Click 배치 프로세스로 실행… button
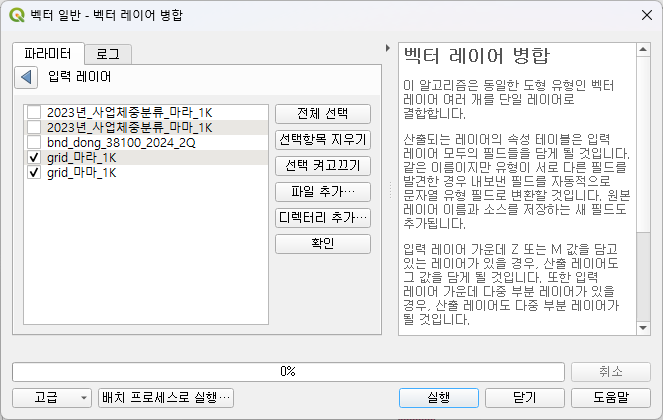Image resolution: width=663 pixels, height=420 pixels. (166, 398)
